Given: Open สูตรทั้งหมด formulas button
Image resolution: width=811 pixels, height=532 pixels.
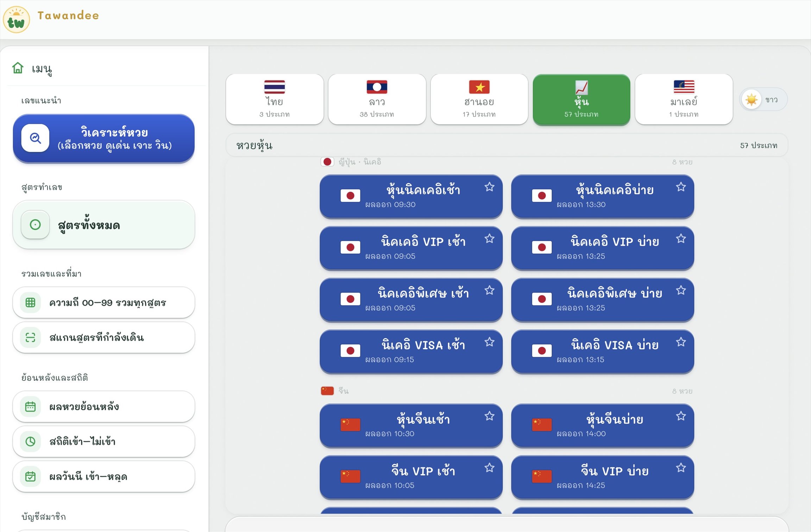Looking at the screenshot, I should (x=104, y=224).
